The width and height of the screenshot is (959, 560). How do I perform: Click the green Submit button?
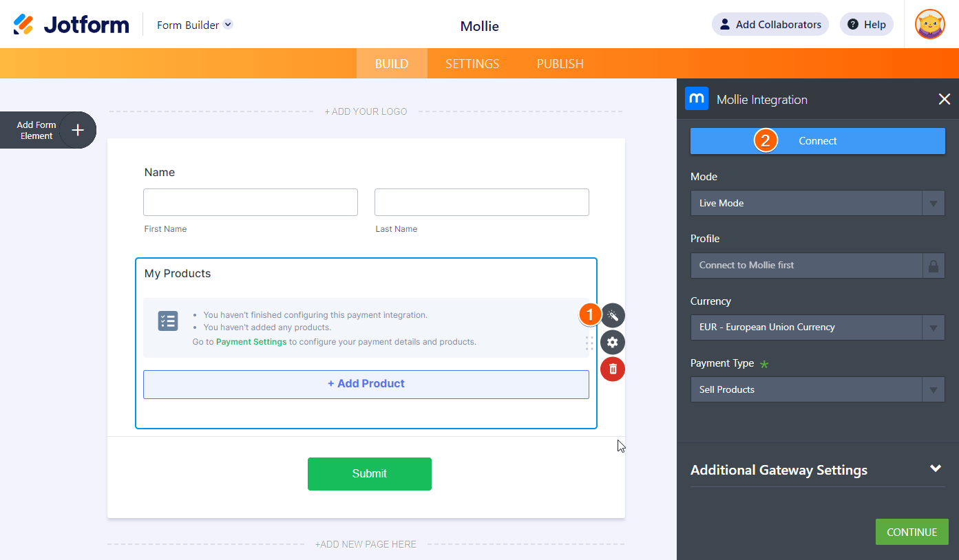tap(370, 473)
